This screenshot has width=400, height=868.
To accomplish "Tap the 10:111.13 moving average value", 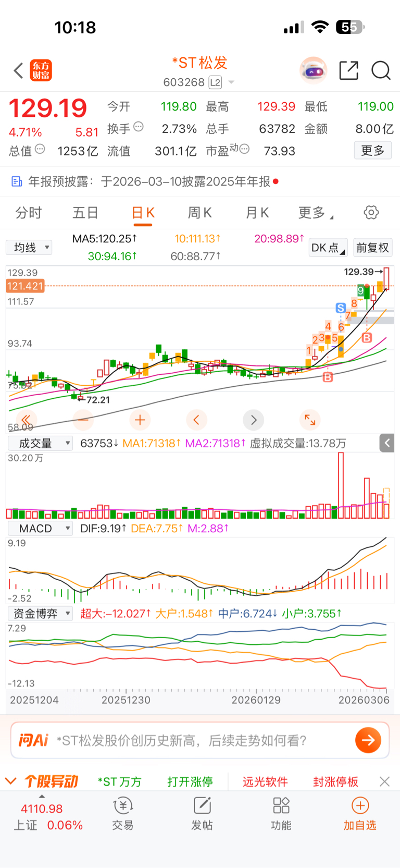I will click(197, 239).
